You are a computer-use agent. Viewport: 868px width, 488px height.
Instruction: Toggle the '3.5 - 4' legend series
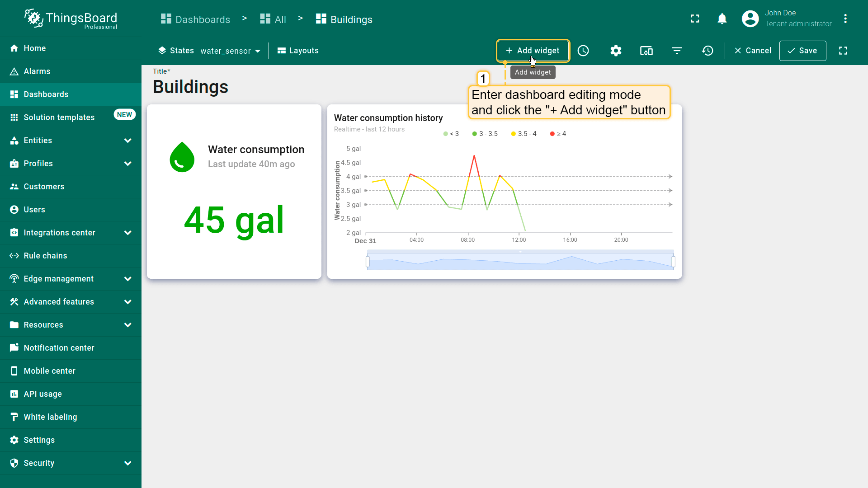click(x=524, y=134)
